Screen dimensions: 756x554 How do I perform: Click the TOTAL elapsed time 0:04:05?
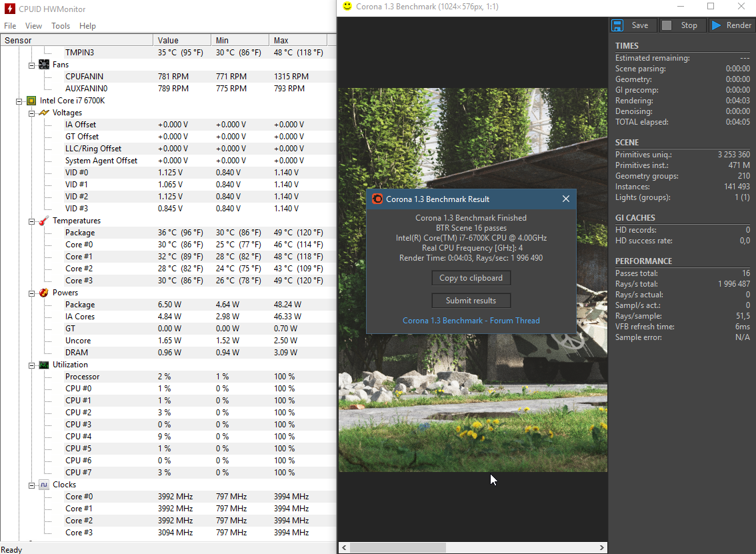pos(738,122)
